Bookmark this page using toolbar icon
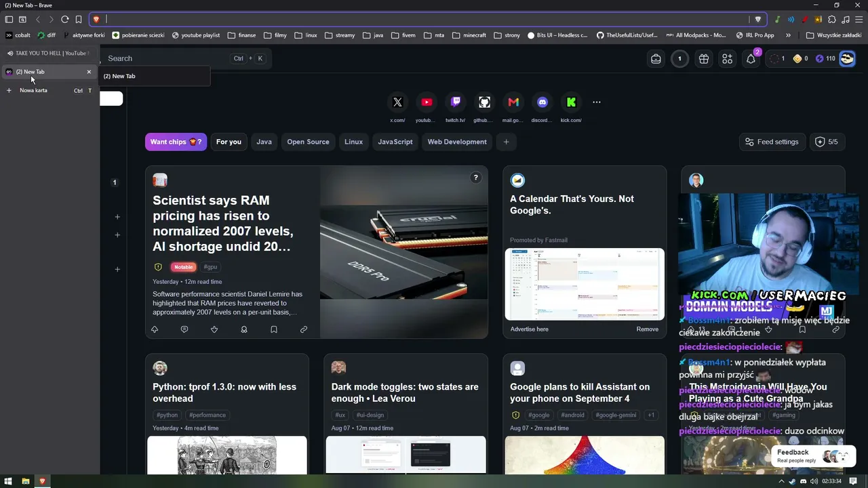 (79, 20)
